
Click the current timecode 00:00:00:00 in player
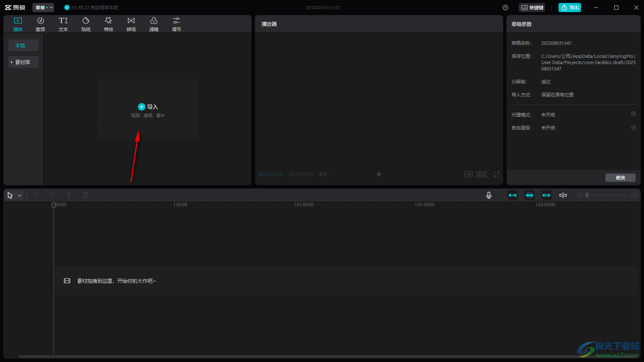coord(270,174)
